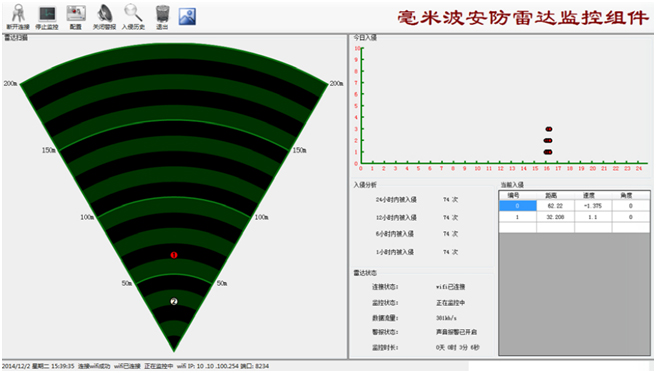Select white target marker 2 on radar
The height and width of the screenshot is (373, 656).
tap(174, 301)
